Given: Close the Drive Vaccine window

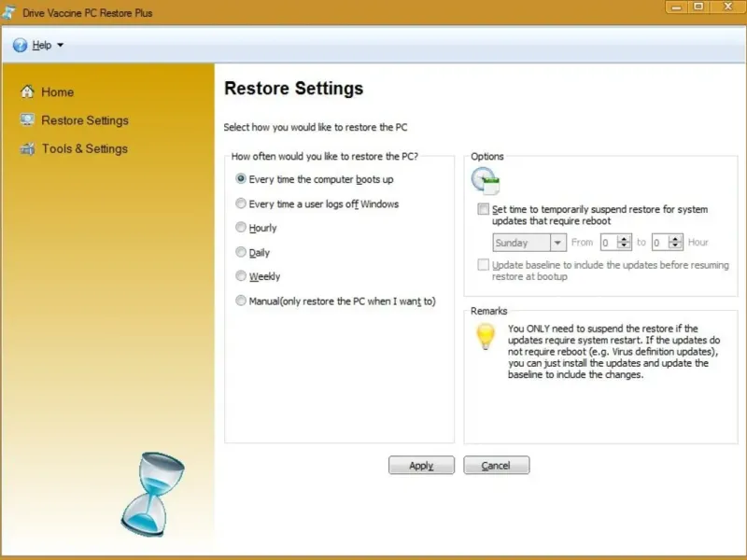Looking at the screenshot, I should click(x=728, y=7).
